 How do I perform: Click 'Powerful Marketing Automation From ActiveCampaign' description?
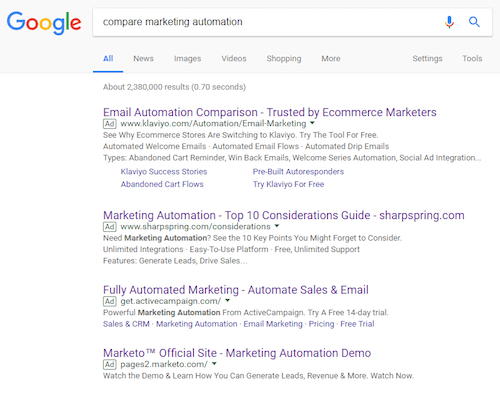tap(246, 313)
